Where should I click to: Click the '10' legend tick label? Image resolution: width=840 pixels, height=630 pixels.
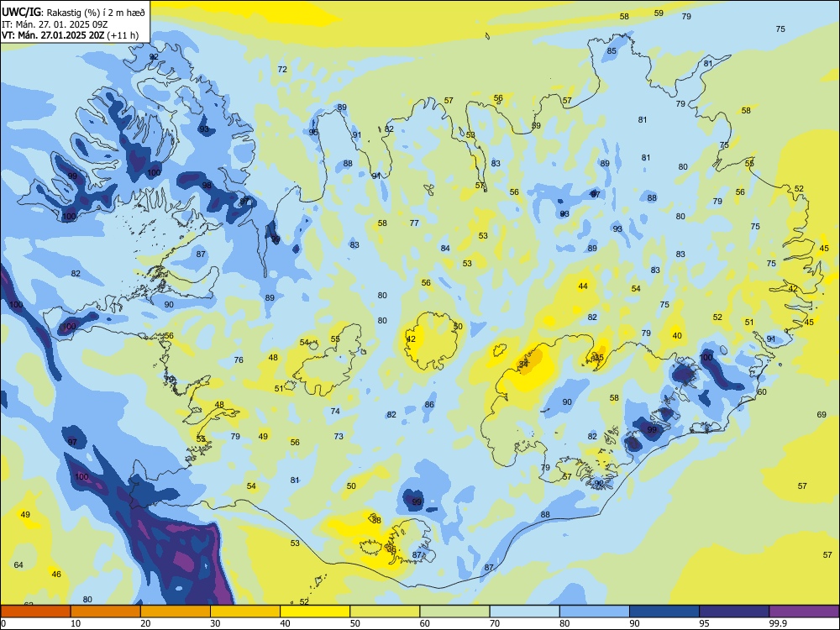coord(76,623)
